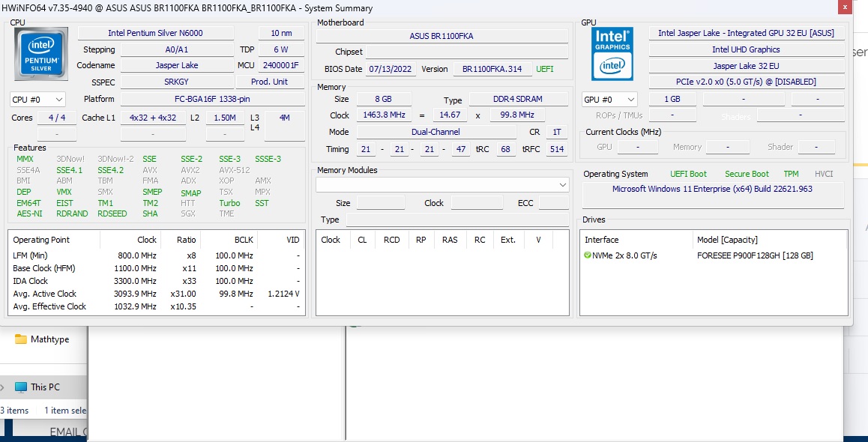This screenshot has height=442, width=868.
Task: Click the GPU memory 1 GB field
Action: 672,99
